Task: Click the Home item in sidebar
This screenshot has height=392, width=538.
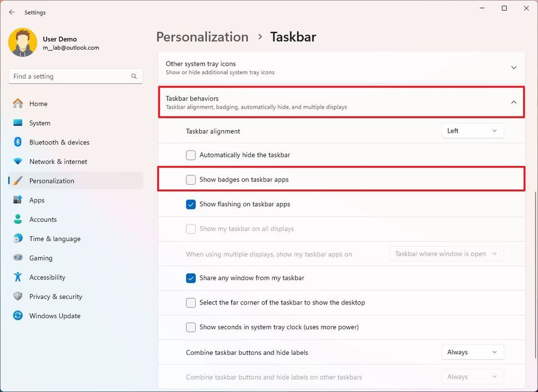Action: [x=37, y=103]
